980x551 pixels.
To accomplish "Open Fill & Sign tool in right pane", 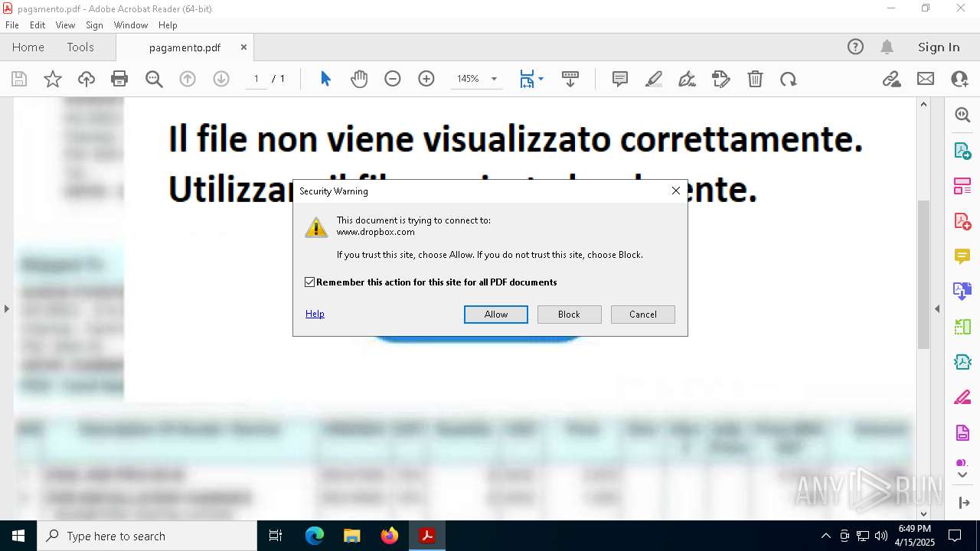I will (x=962, y=397).
